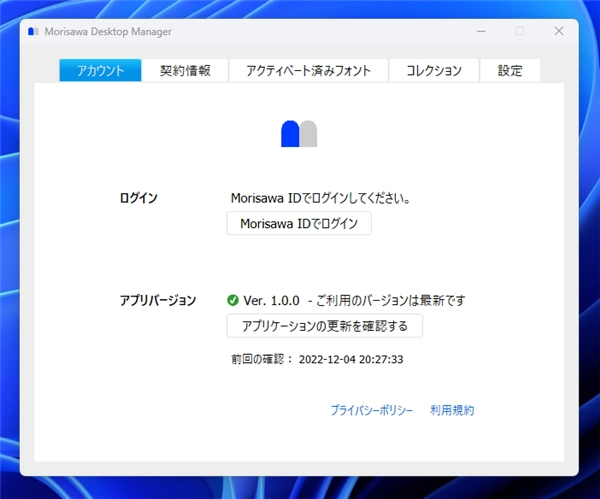Open the アカウント tab

coord(100,70)
